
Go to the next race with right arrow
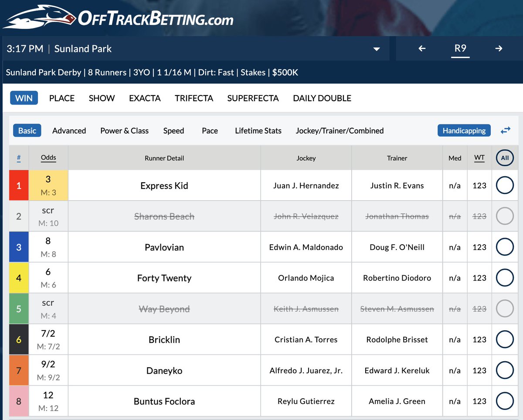pos(498,48)
